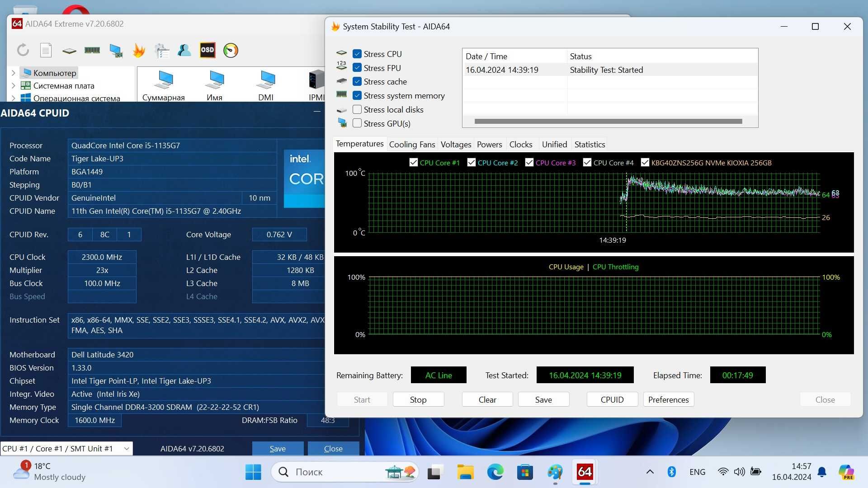Image resolution: width=868 pixels, height=488 pixels.
Task: Enable Stress local disks
Action: point(357,109)
